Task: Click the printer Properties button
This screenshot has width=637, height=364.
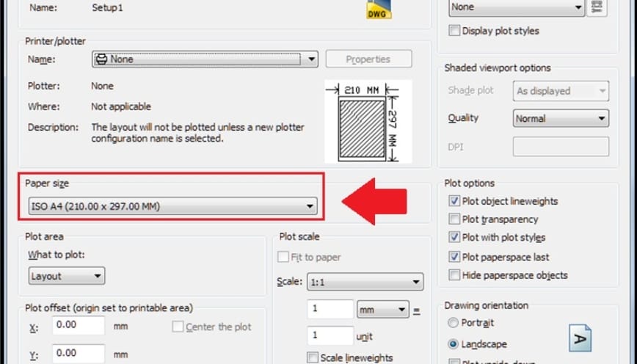Action: tap(368, 59)
